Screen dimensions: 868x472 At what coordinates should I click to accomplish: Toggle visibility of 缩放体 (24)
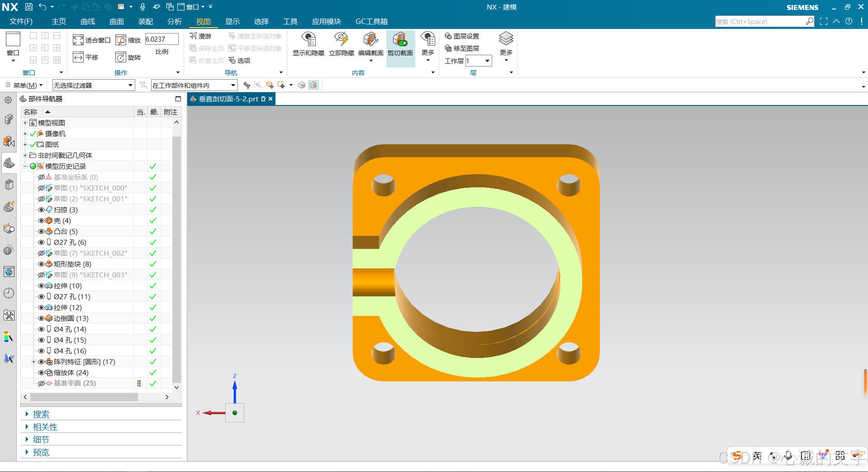[41, 372]
